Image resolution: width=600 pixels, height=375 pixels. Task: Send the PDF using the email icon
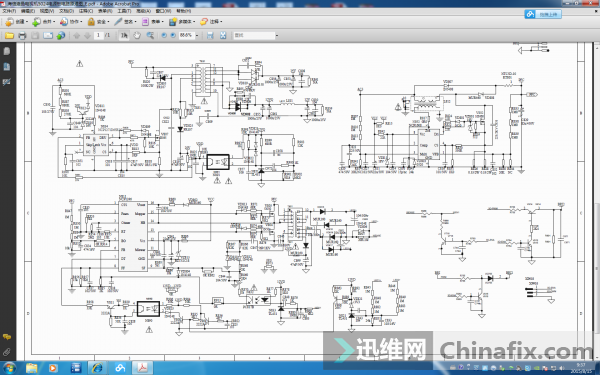48,36
